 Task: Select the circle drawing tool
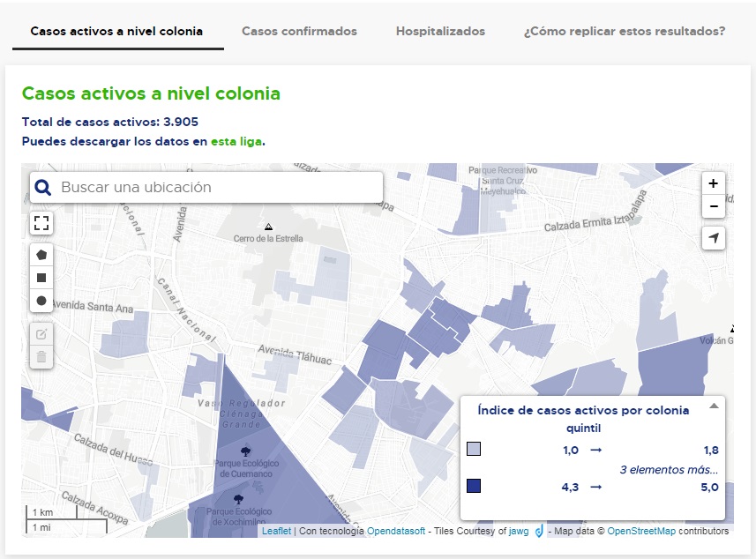(41, 301)
